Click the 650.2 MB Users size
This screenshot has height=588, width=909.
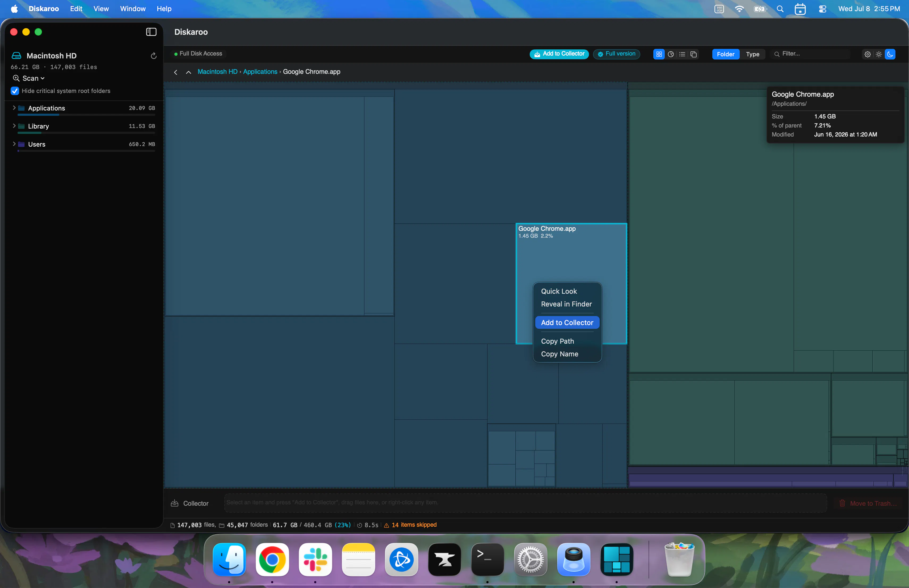[142, 144]
